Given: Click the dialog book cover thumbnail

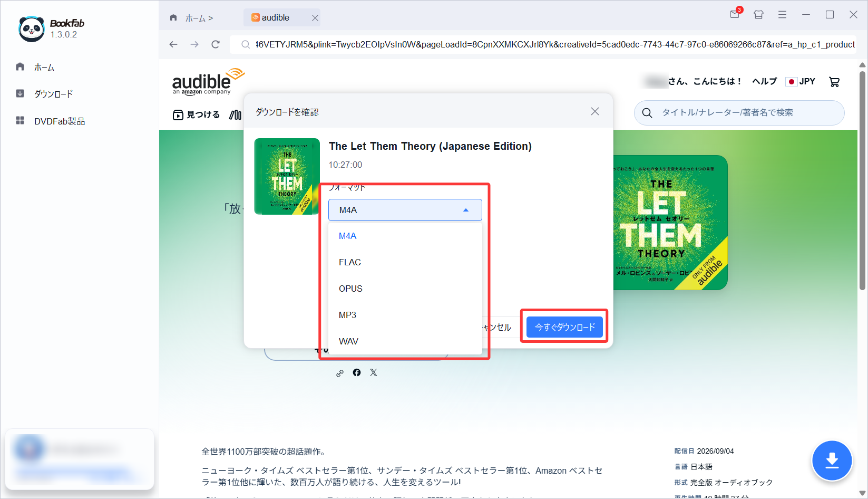Looking at the screenshot, I should [287, 176].
